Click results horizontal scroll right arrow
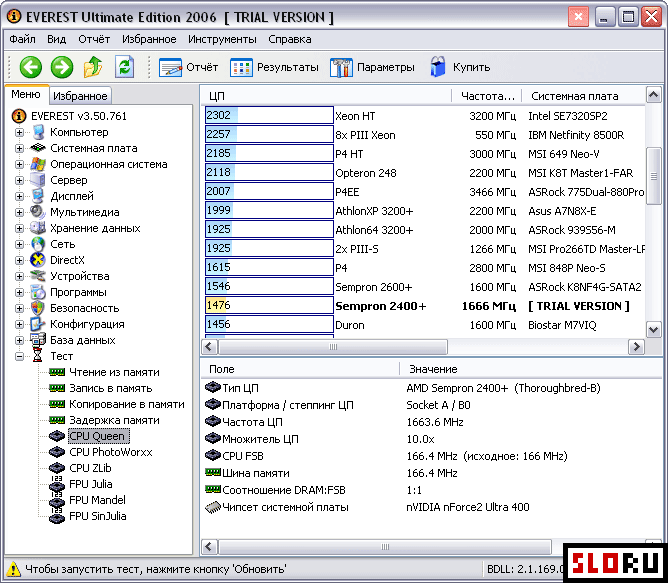Image resolution: width=668 pixels, height=583 pixels. coord(636,346)
